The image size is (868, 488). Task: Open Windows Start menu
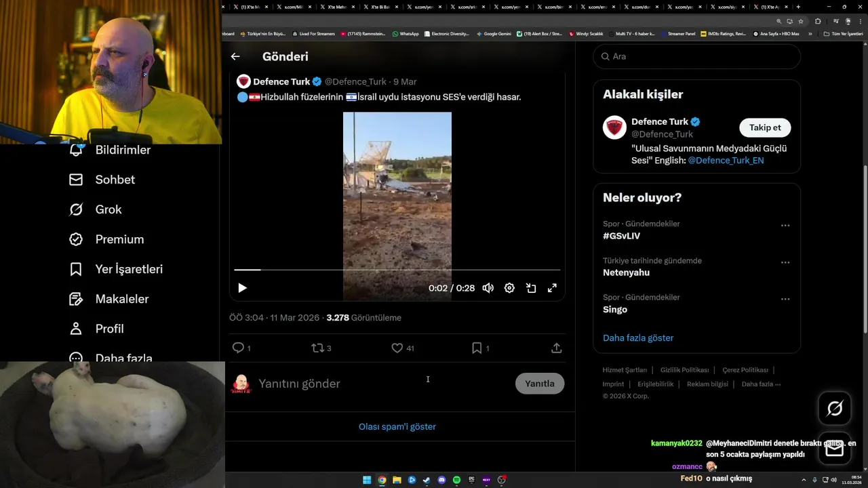pyautogui.click(x=367, y=480)
